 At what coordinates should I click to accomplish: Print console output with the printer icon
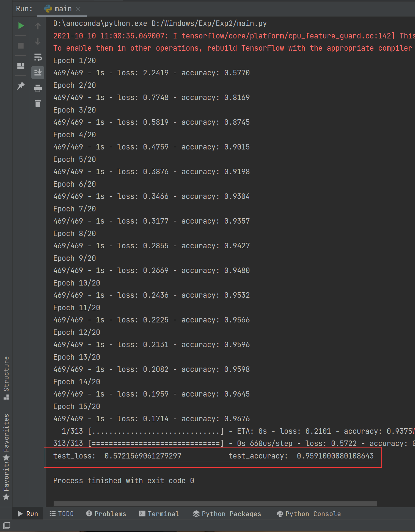point(38,88)
